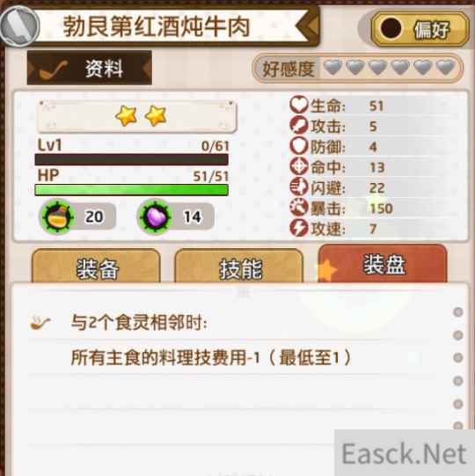Click the green potion icon showing 20
This screenshot has height=476, width=475.
57,216
